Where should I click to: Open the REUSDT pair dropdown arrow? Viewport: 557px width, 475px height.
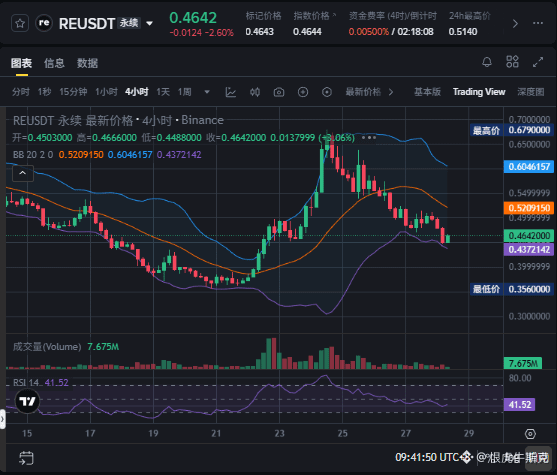pos(150,24)
